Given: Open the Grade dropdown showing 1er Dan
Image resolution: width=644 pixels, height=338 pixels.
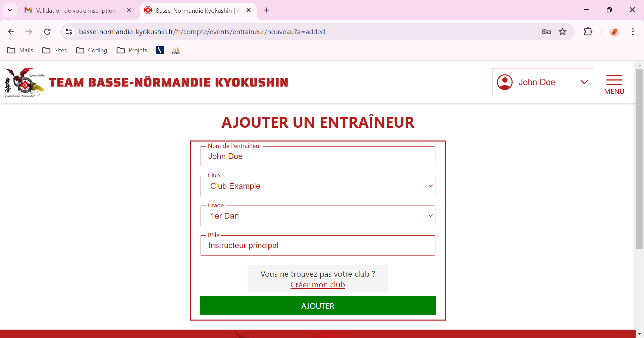Looking at the screenshot, I should 318,216.
